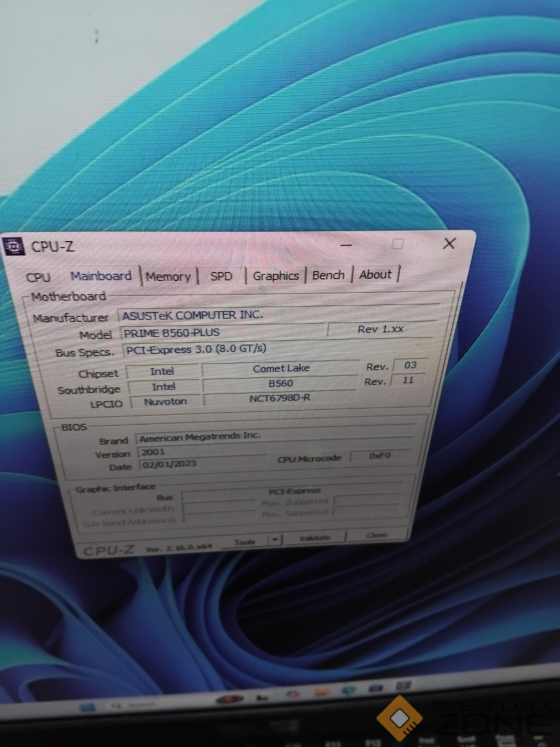Image resolution: width=560 pixels, height=747 pixels.
Task: Open the orange folder icon on the taskbar
Action: pos(321,692)
